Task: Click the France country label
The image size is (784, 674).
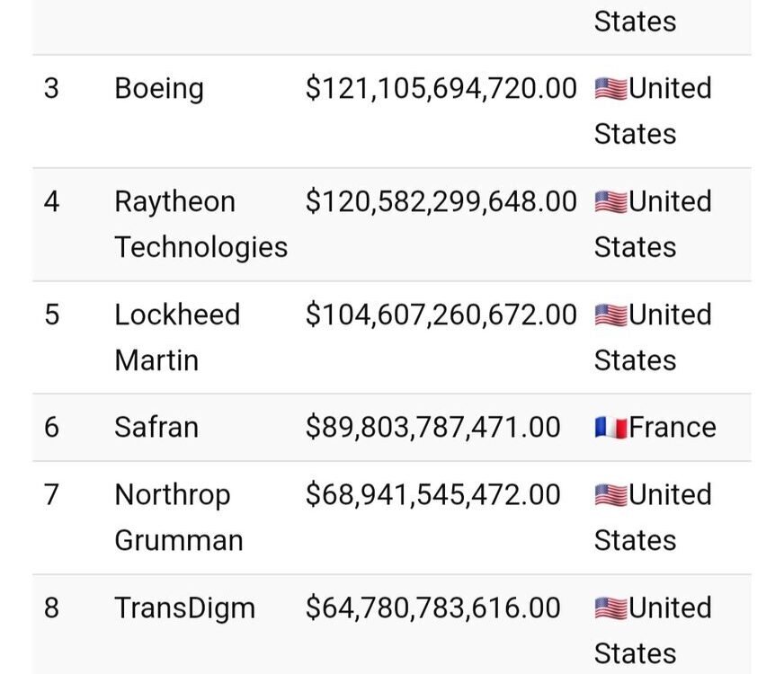Action: [673, 428]
